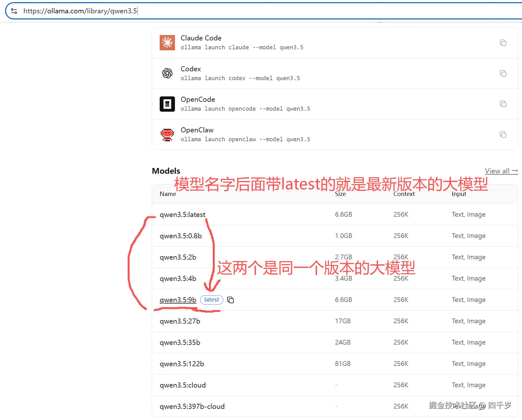522x420 pixels.
Task: Click 'Text, Image' input of qwen3.5:2b
Action: click(469, 257)
